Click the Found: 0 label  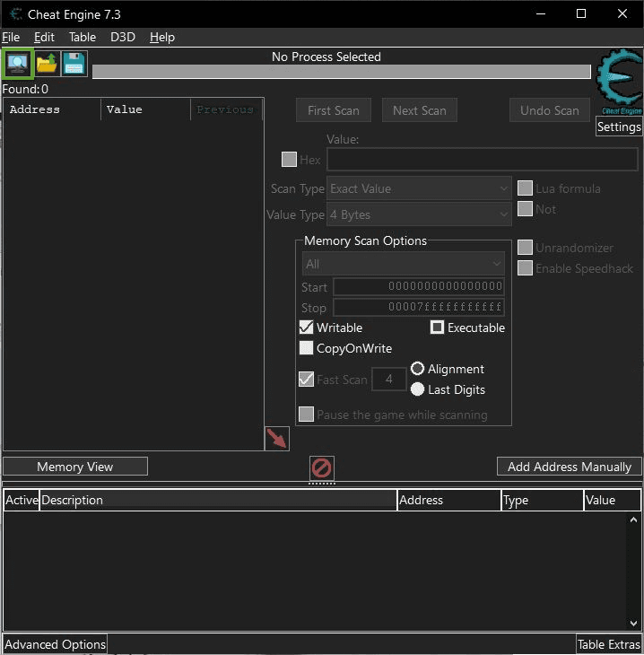pyautogui.click(x=25, y=89)
